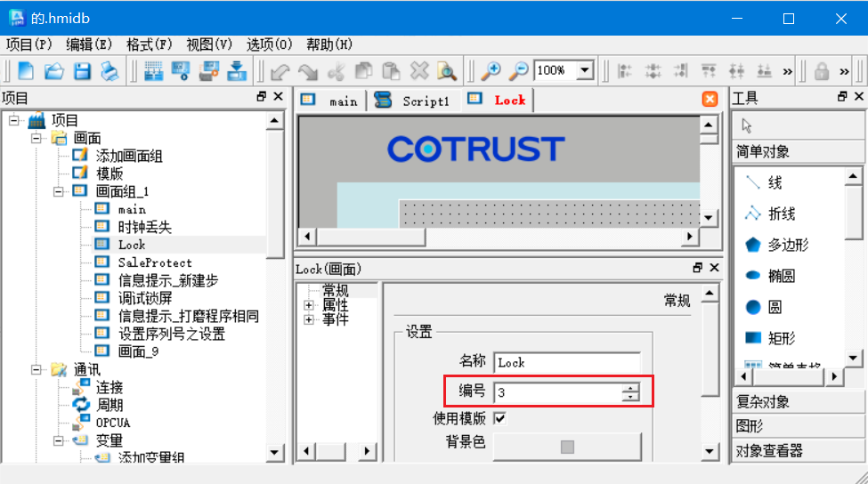Select 连接 under 通讯
The width and height of the screenshot is (868, 484).
(x=109, y=387)
